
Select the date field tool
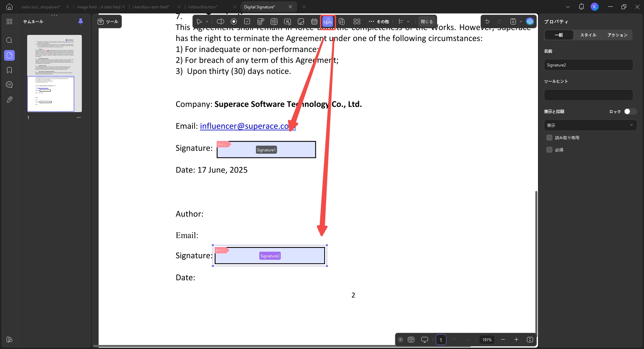coord(314,21)
